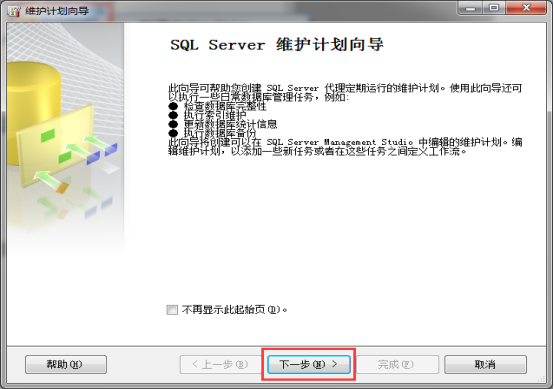Click the 不再显示此起始页 label text
Viewport: 554px width, 389px height.
[x=235, y=310]
